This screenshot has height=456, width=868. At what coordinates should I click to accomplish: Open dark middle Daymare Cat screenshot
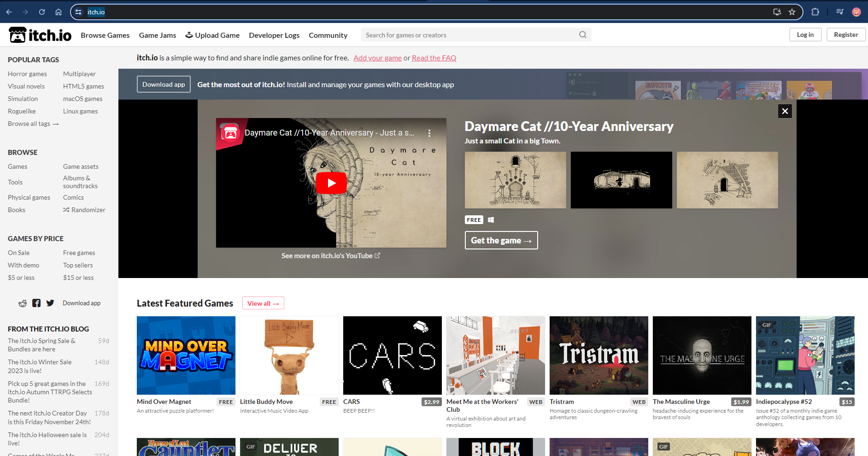point(621,180)
